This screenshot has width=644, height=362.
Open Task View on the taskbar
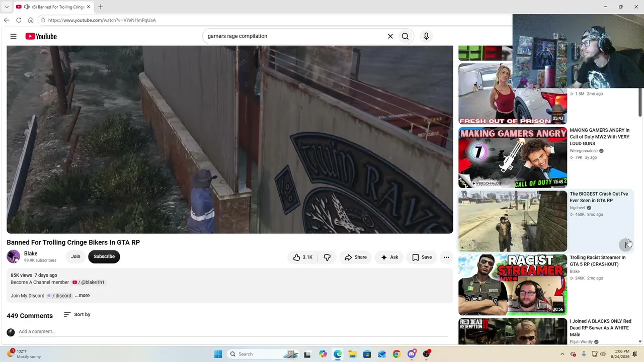[307, 354]
